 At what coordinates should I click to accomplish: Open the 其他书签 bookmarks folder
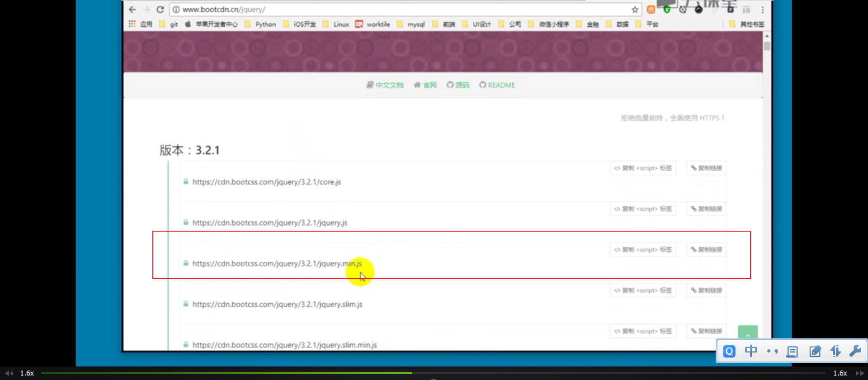(x=747, y=24)
